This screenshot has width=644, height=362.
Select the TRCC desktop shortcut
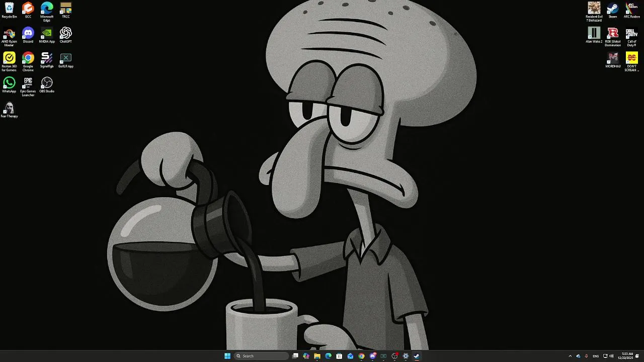[66, 10]
